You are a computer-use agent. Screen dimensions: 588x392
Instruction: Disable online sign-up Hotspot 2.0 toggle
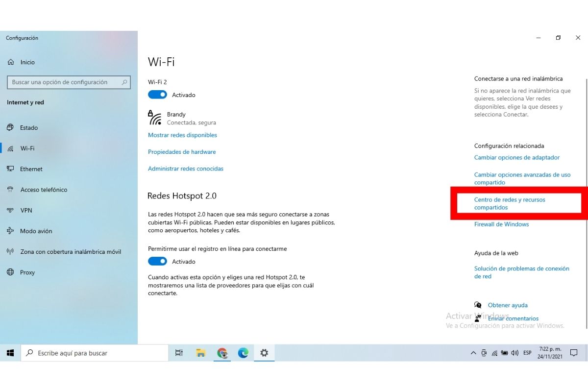coord(157,261)
